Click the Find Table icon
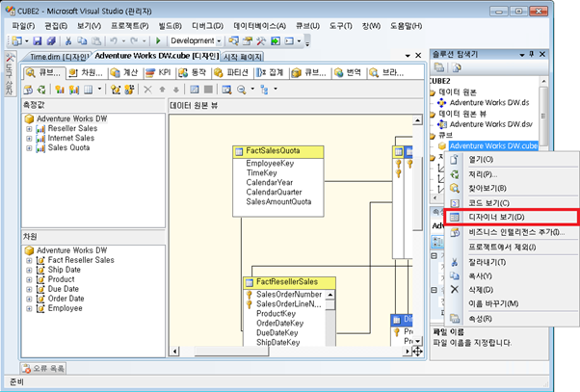The width and height of the screenshot is (580, 392). (226, 90)
